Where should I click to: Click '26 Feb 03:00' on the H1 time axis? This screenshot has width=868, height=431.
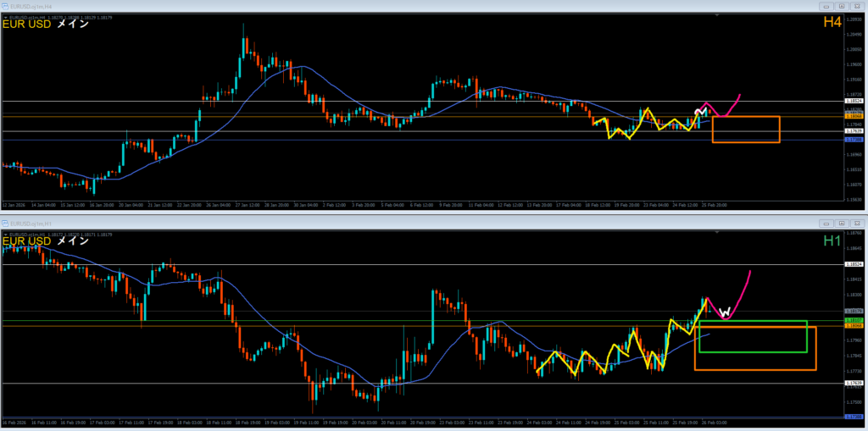click(714, 423)
